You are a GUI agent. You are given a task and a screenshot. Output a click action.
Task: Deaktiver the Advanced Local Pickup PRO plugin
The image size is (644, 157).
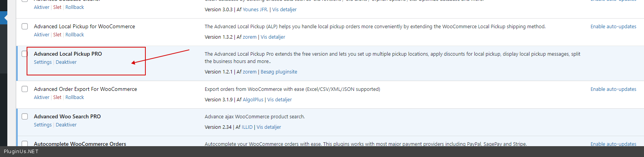(x=66, y=62)
